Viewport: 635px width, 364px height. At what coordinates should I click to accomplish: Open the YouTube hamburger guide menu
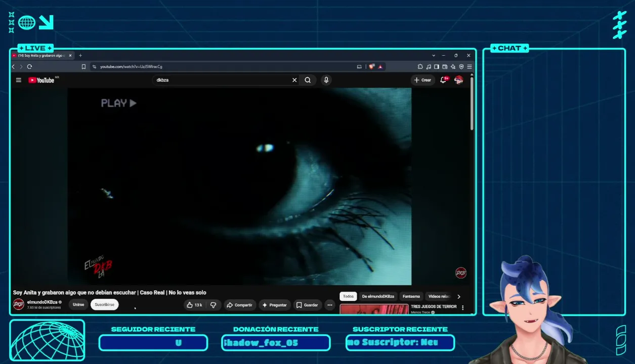coord(18,80)
